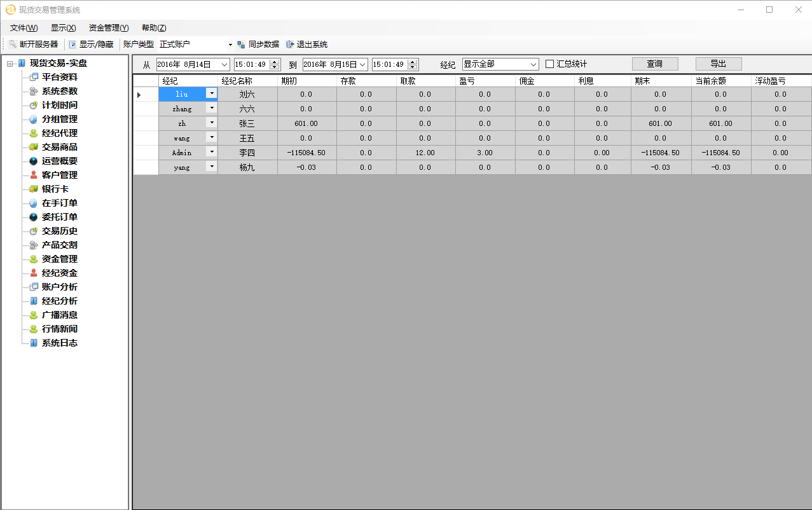Select the 李四 name cell

pos(247,153)
